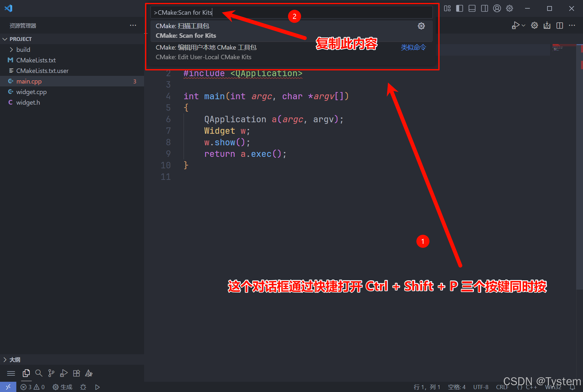Open the Search view magnifier icon
583x392 pixels.
coord(39,373)
